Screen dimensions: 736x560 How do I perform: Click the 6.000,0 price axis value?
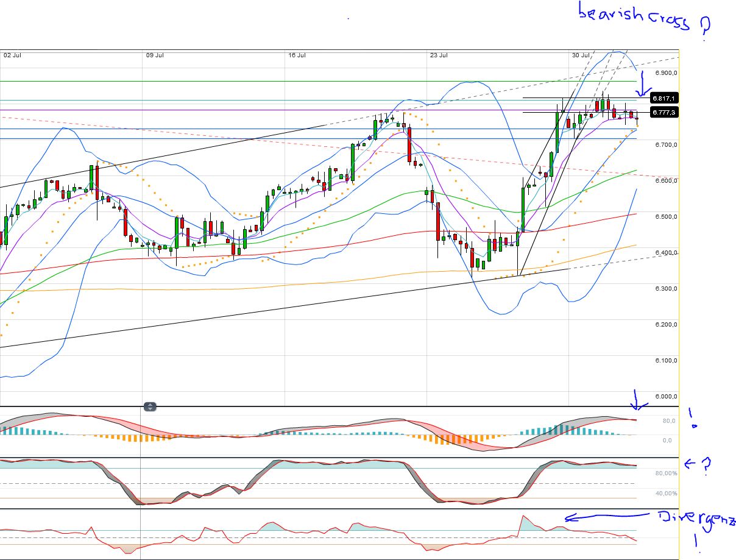[665, 397]
